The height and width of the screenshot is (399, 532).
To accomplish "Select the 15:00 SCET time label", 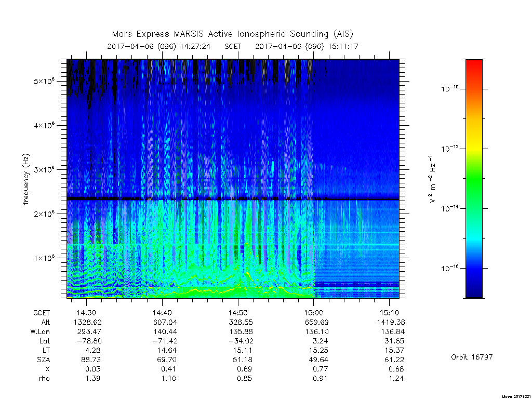I will (313, 313).
